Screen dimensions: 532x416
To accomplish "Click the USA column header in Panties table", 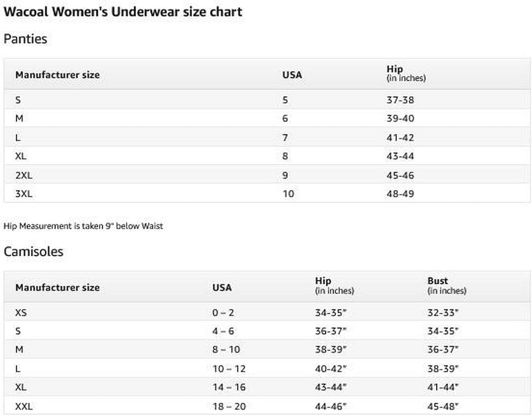I will tap(292, 75).
